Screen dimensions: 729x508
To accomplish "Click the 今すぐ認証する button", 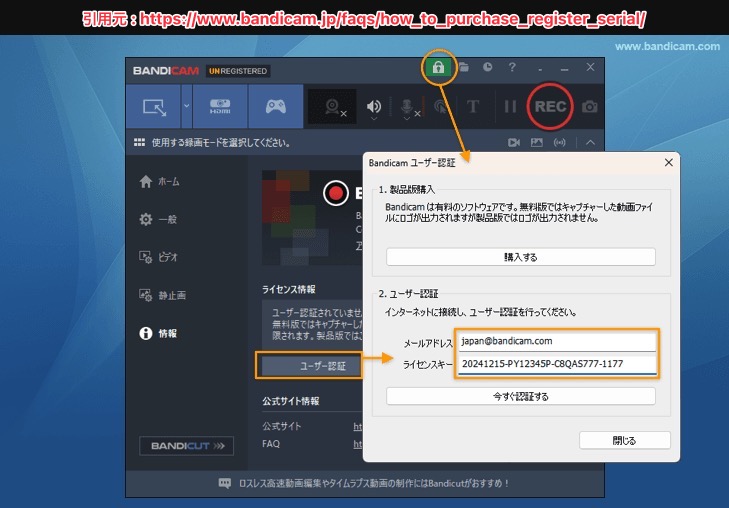I will (520, 396).
